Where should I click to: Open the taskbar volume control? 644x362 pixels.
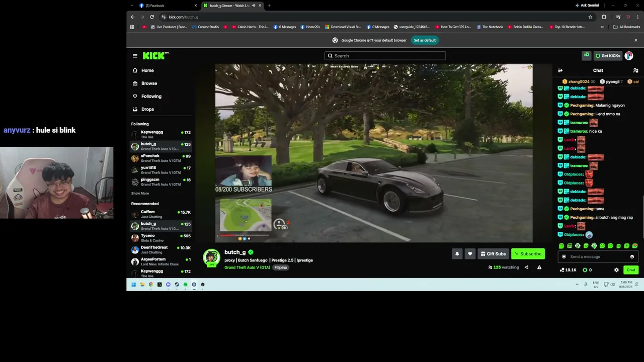[613, 285]
